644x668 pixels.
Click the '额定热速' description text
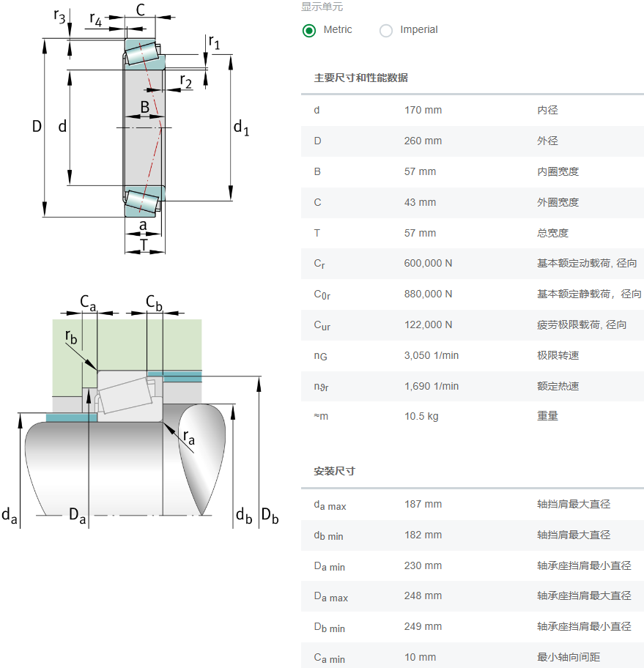(x=558, y=386)
